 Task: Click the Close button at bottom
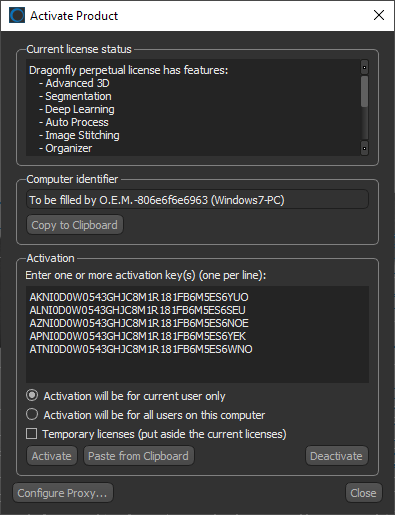(x=363, y=493)
